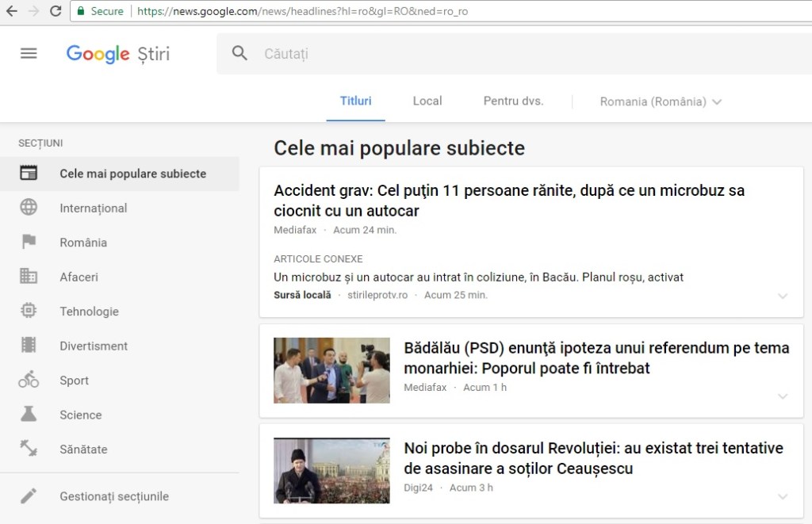Open the Romania (România) edition dropdown
This screenshot has width=812, height=524.
tap(661, 101)
